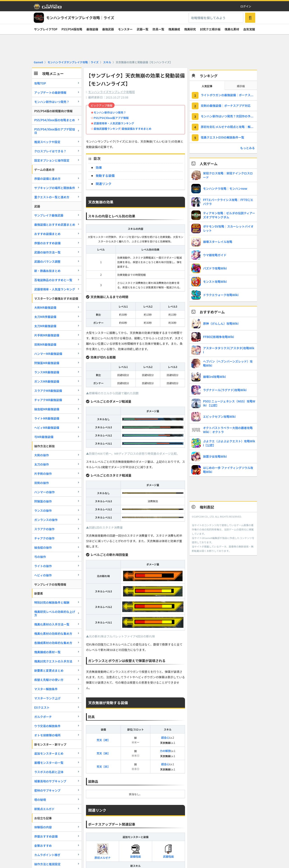
Task: Click the ログイン link
Action: [246, 6]
